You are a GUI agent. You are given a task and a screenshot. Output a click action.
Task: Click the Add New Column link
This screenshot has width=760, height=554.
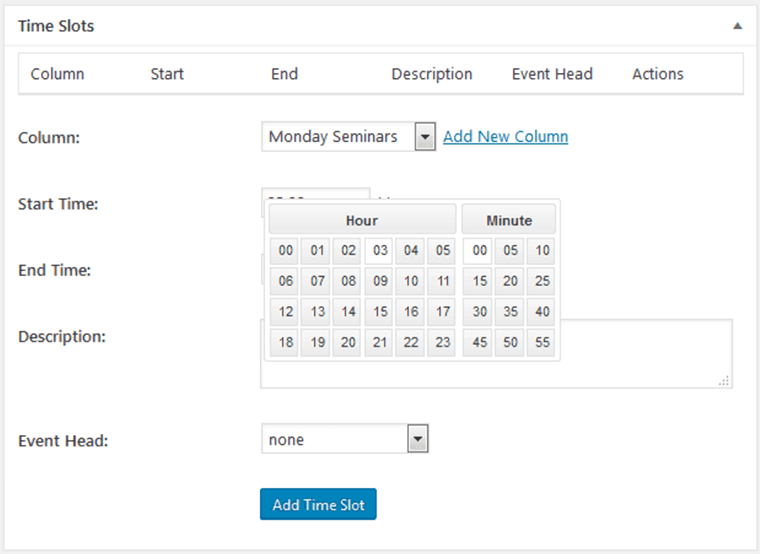coord(505,137)
